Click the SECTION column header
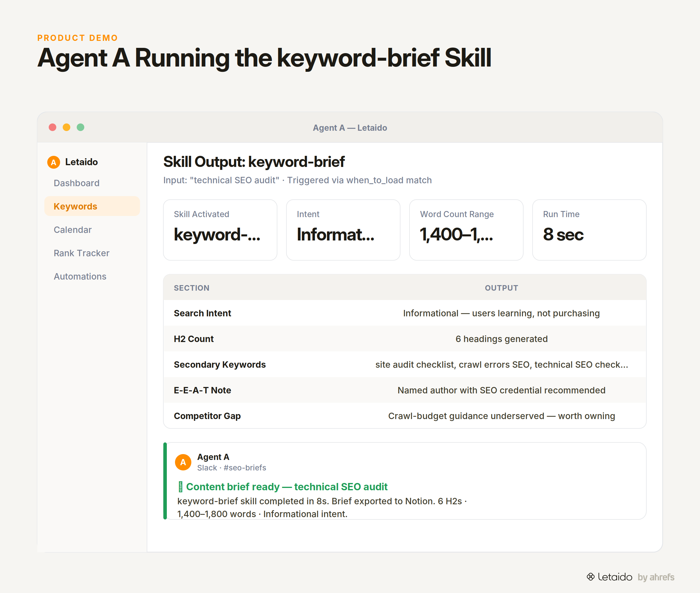Screen dimensions: 700x593 (x=191, y=288)
